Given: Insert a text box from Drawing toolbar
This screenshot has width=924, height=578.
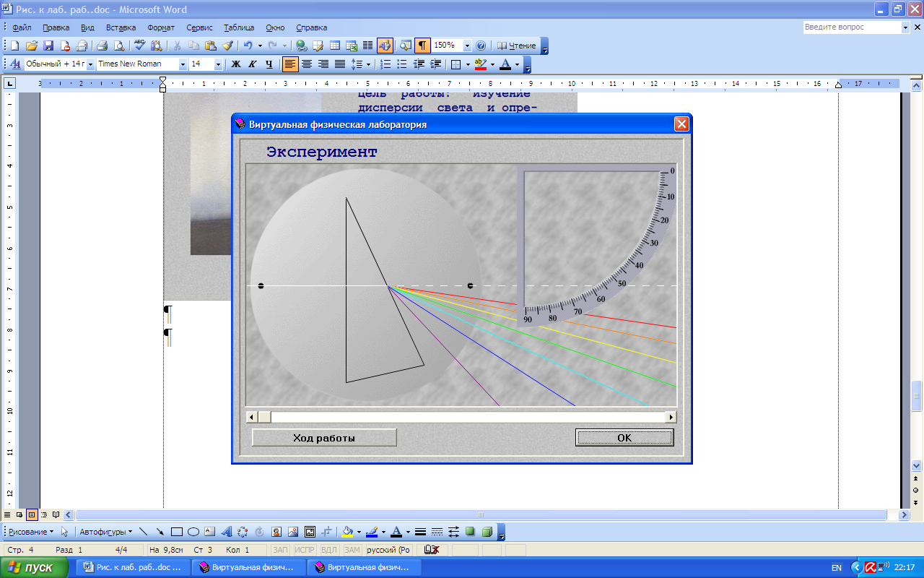Looking at the screenshot, I should coord(210,532).
